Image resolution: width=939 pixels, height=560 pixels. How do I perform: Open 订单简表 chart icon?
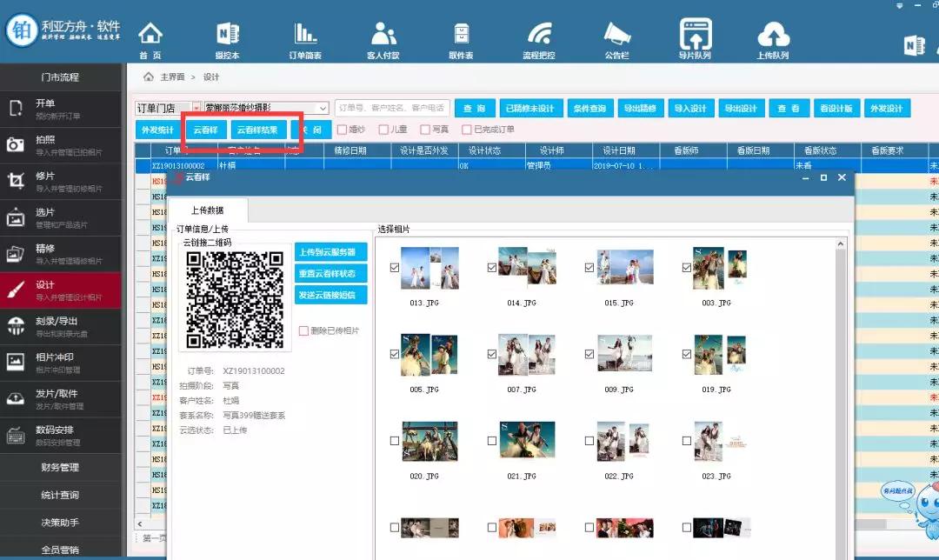pos(305,39)
